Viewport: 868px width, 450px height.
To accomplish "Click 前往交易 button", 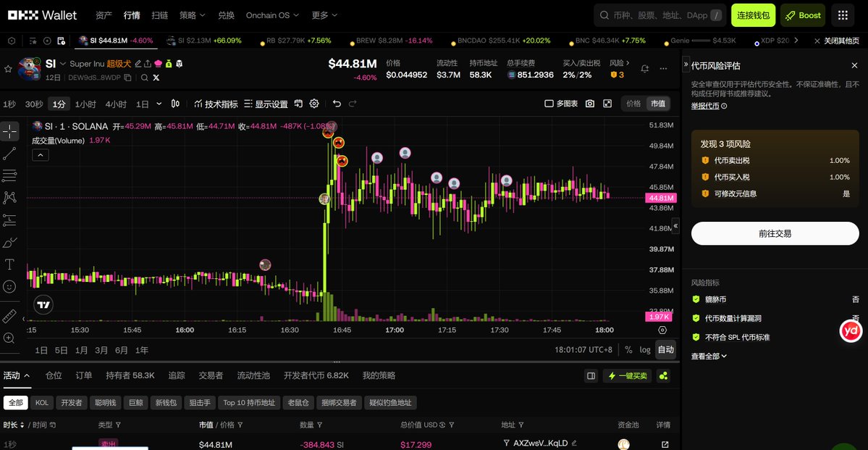I will (x=775, y=233).
